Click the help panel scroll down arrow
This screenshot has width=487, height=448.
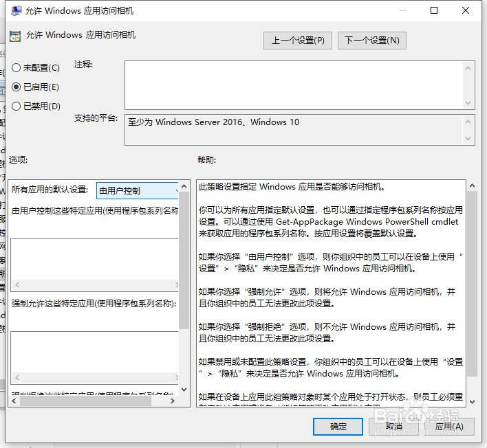coord(472,402)
